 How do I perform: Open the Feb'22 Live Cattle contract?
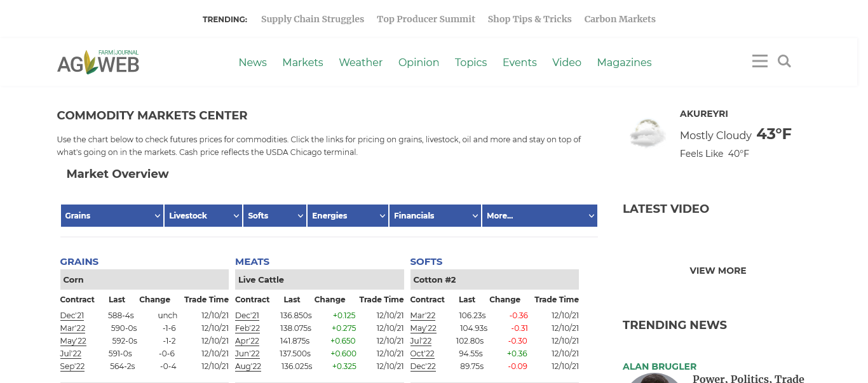coord(247,328)
